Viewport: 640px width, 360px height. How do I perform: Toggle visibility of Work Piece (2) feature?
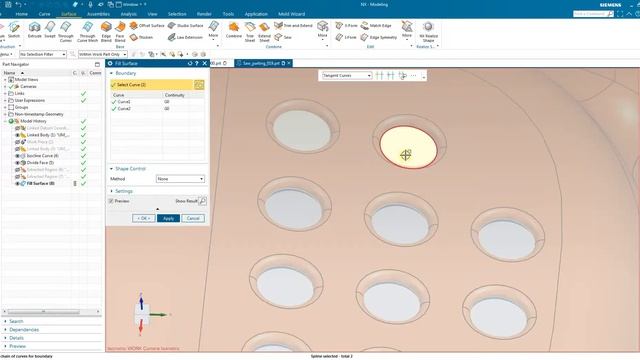tap(18, 142)
